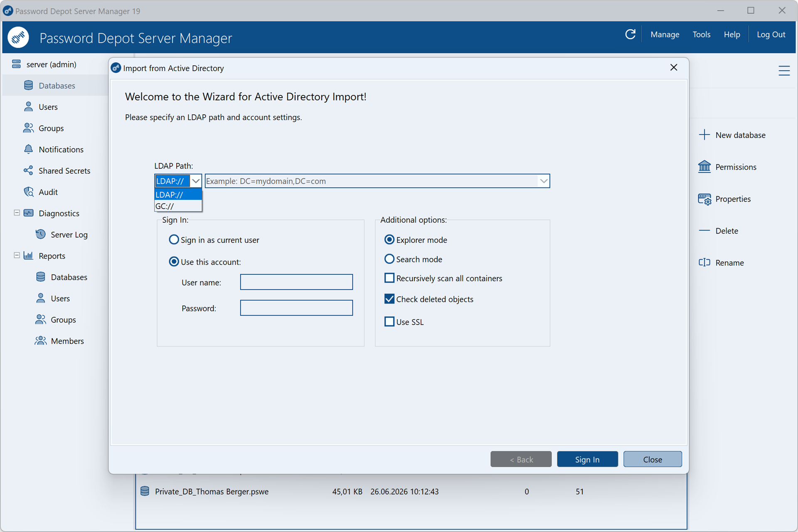Open the Manage menu

tap(665, 34)
